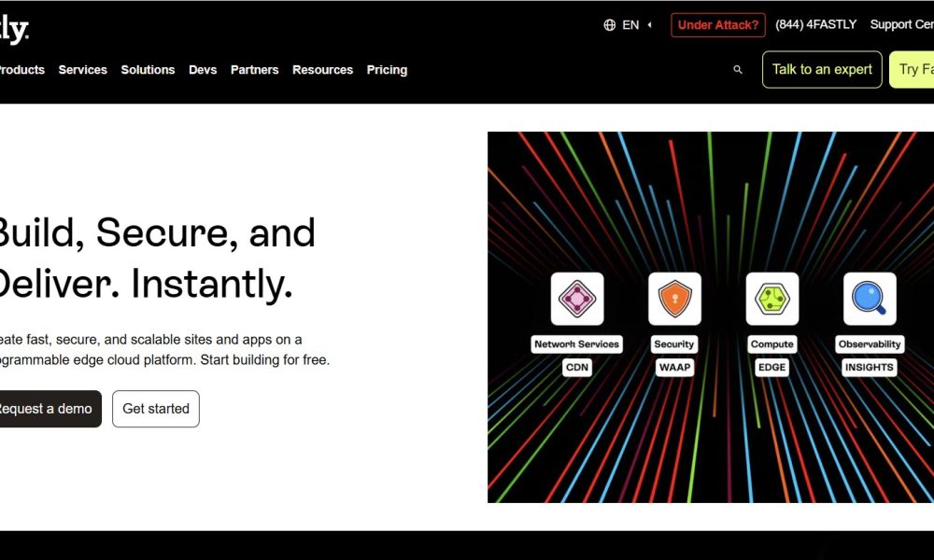Expand the Resources menu

[x=322, y=70]
